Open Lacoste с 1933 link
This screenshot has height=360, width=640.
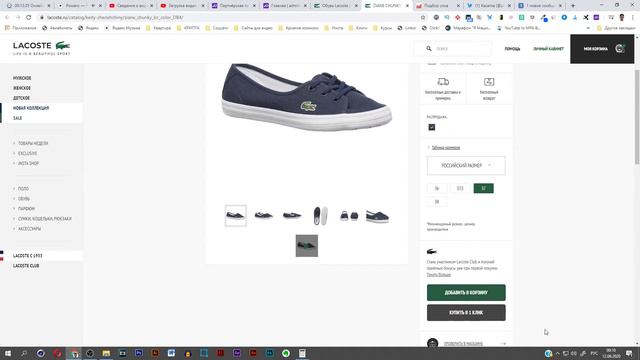27,256
